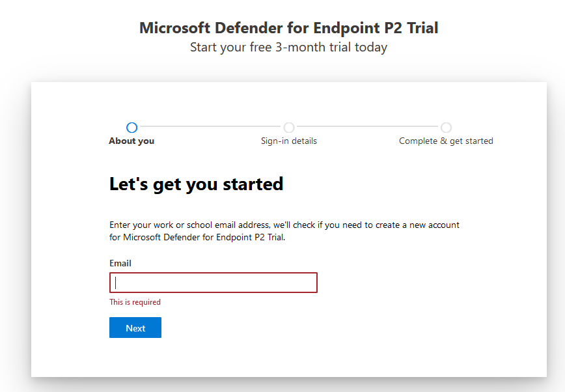The image size is (565, 392).
Task: Click the "Let's get you started" heading
Action: 195,184
